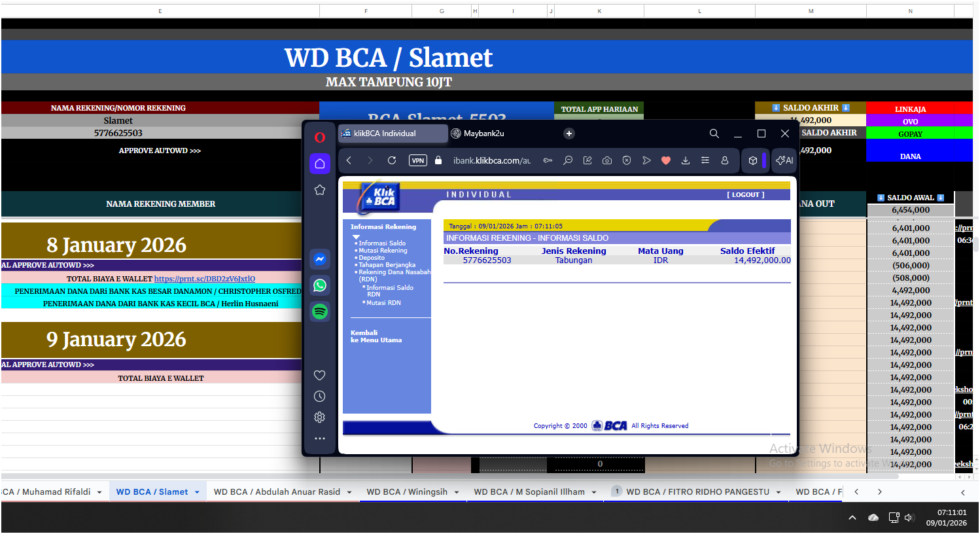Select the WD BCA / Slamet sheet tab
The height and width of the screenshot is (534, 980).
tap(152, 492)
